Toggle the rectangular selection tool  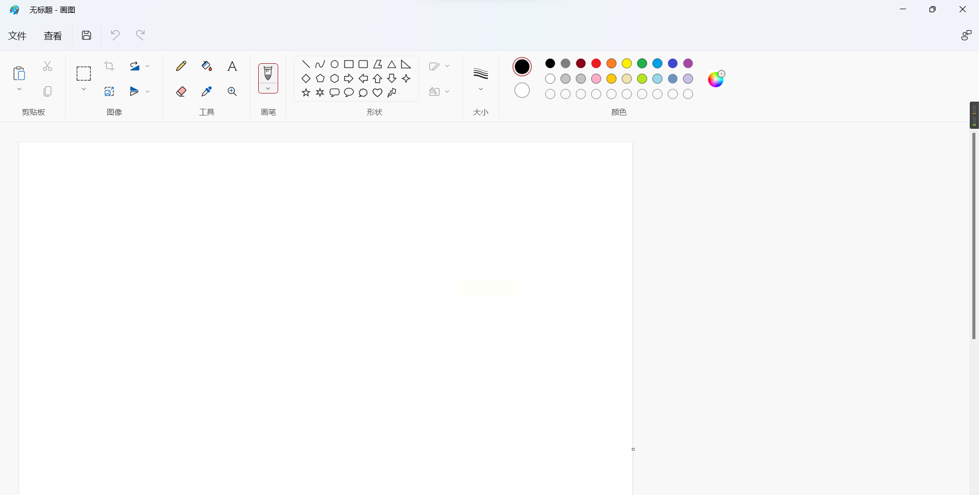pyautogui.click(x=84, y=74)
